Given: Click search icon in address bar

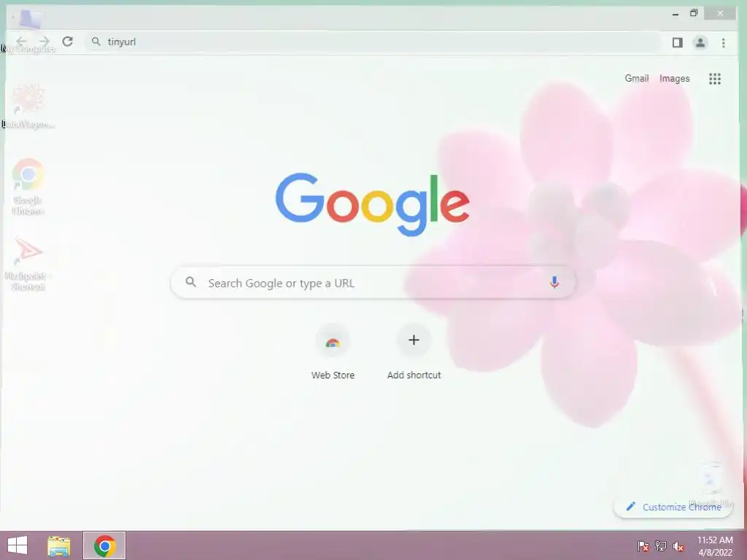Looking at the screenshot, I should pyautogui.click(x=96, y=42).
